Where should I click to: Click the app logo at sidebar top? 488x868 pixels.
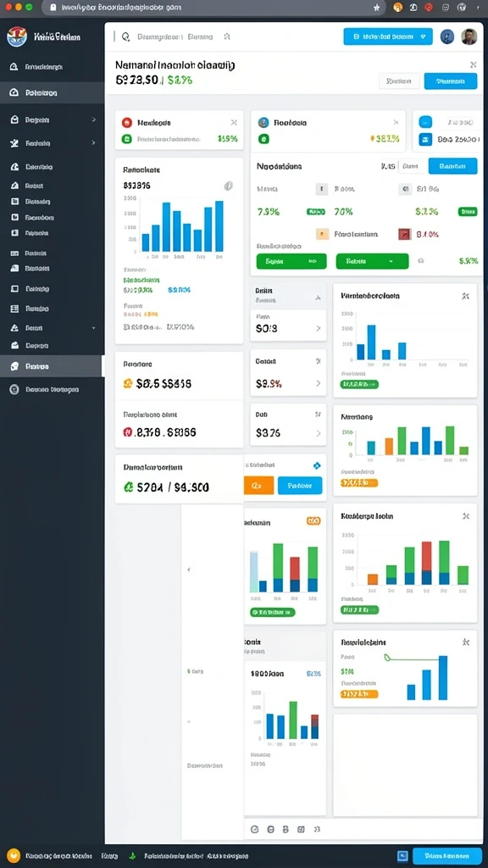pos(15,37)
